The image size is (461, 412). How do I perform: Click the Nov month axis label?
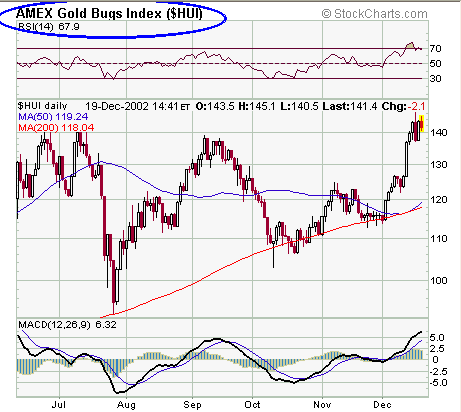click(x=322, y=405)
